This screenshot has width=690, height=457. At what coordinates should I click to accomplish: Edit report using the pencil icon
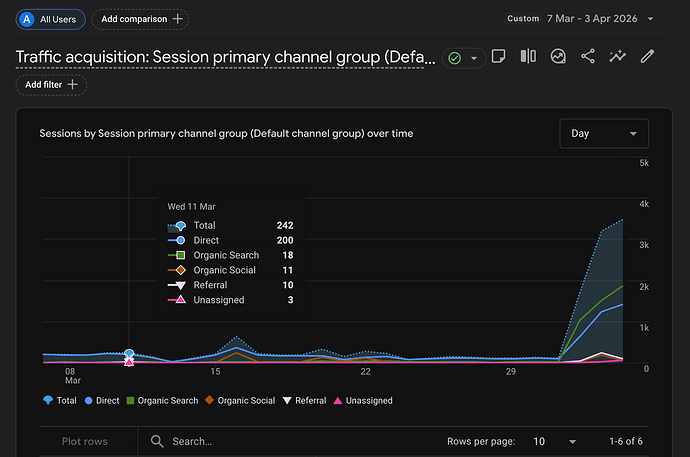647,56
